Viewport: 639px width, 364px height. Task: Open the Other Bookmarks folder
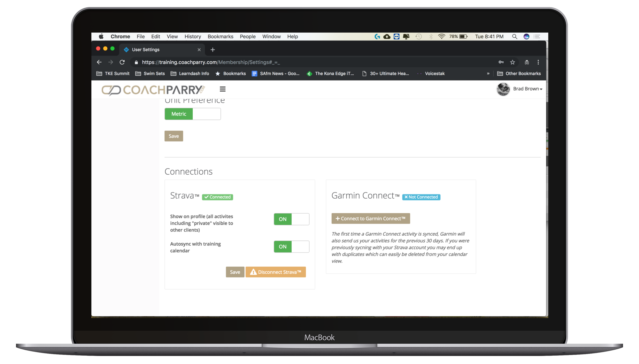pos(519,73)
